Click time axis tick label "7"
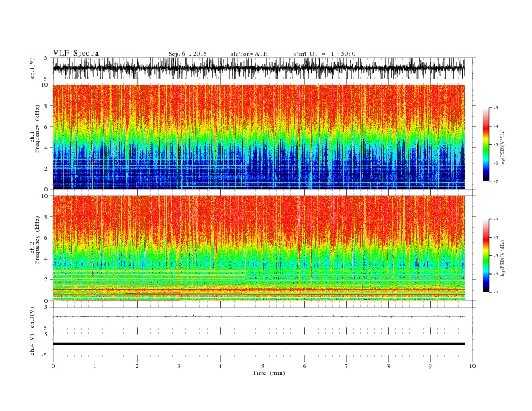 347,366
